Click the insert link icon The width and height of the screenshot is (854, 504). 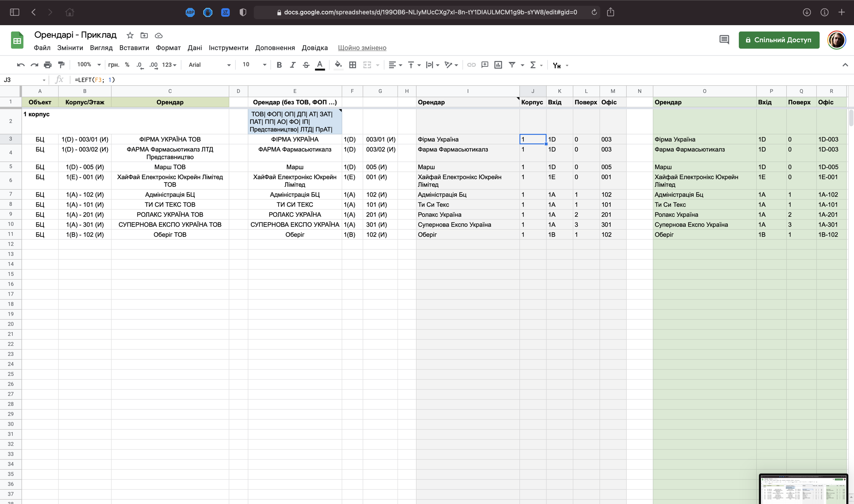[471, 65]
